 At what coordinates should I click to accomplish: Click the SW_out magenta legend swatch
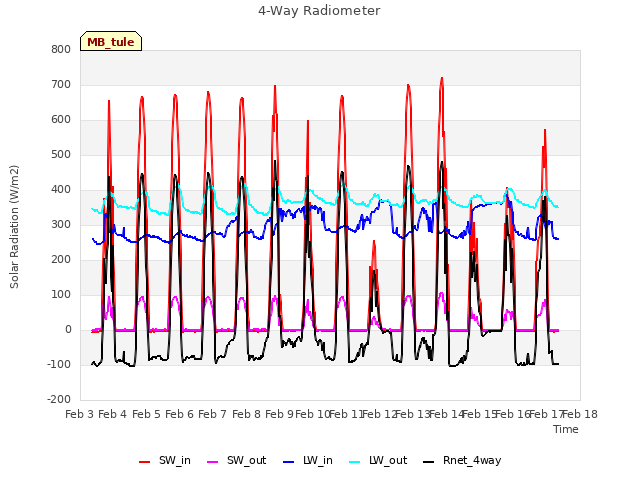click(213, 462)
